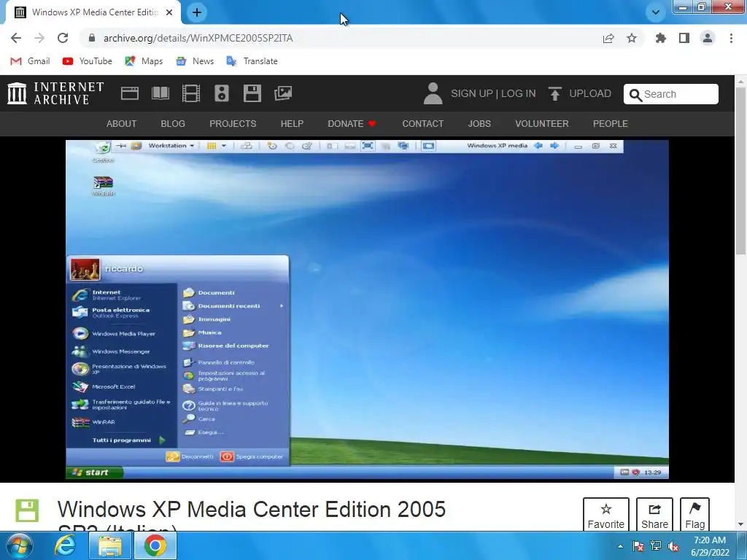The height and width of the screenshot is (560, 747).
Task: Click the scrollbar down arrow
Action: point(741,524)
